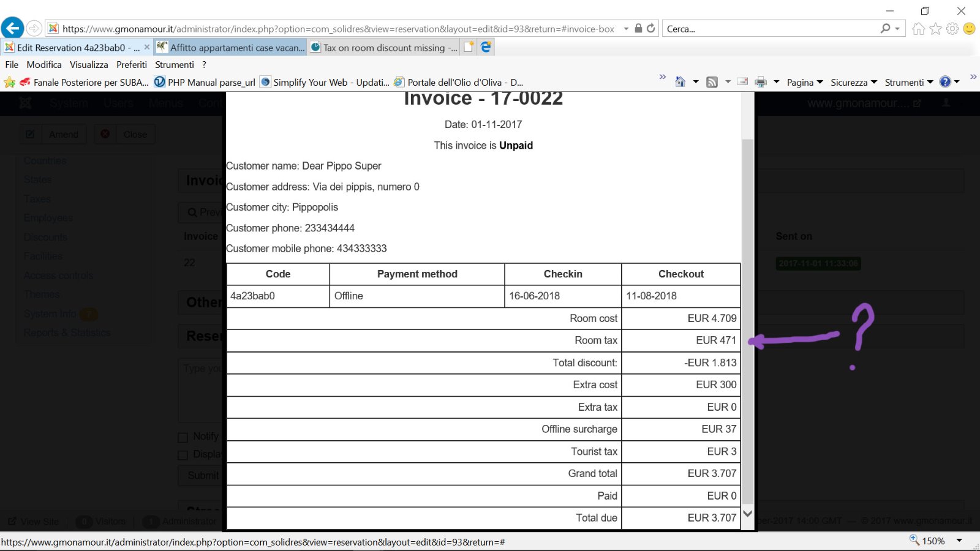Open the Strumenti command bar dropdown
The height and width of the screenshot is (551, 980).
tap(908, 82)
